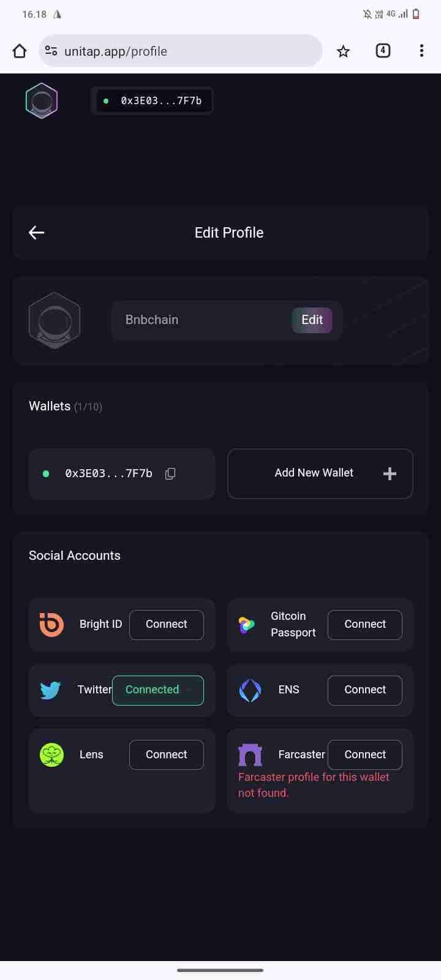Tap the Farcaster arch icon

(x=250, y=755)
